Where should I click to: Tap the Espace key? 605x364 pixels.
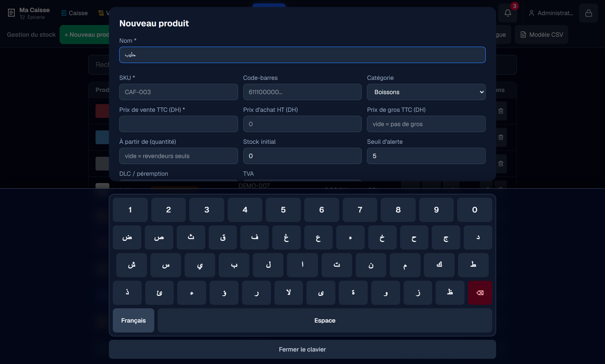[325, 320]
